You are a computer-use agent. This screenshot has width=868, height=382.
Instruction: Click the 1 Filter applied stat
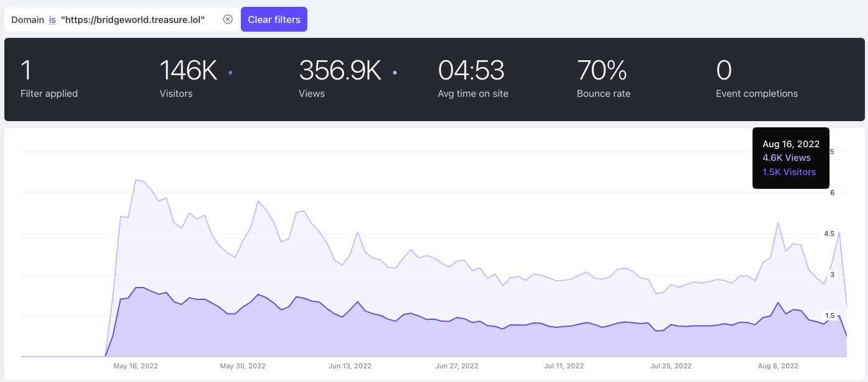pyautogui.click(x=49, y=78)
